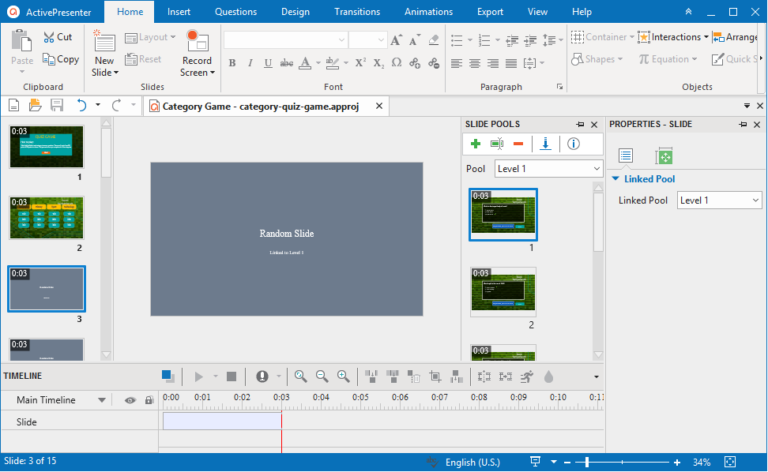The height and width of the screenshot is (472, 768).
Task: Import slides into pool with the down-arrow icon
Action: coord(545,144)
